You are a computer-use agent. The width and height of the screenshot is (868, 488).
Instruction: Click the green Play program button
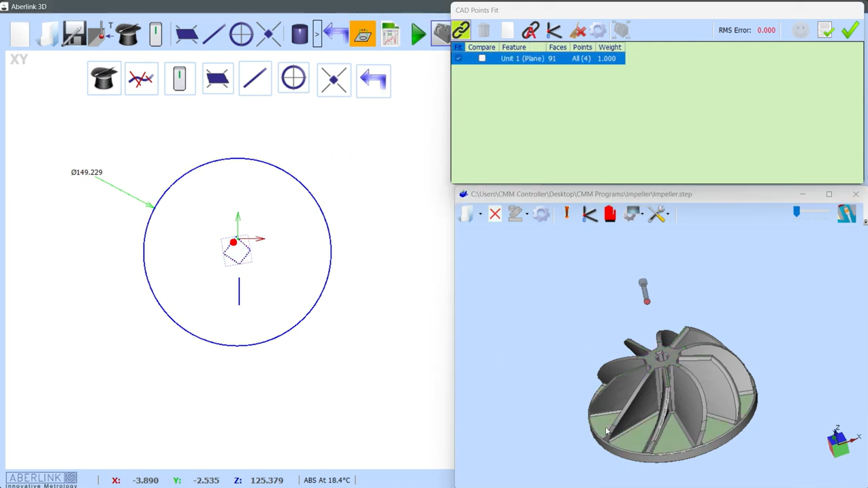[x=418, y=34]
